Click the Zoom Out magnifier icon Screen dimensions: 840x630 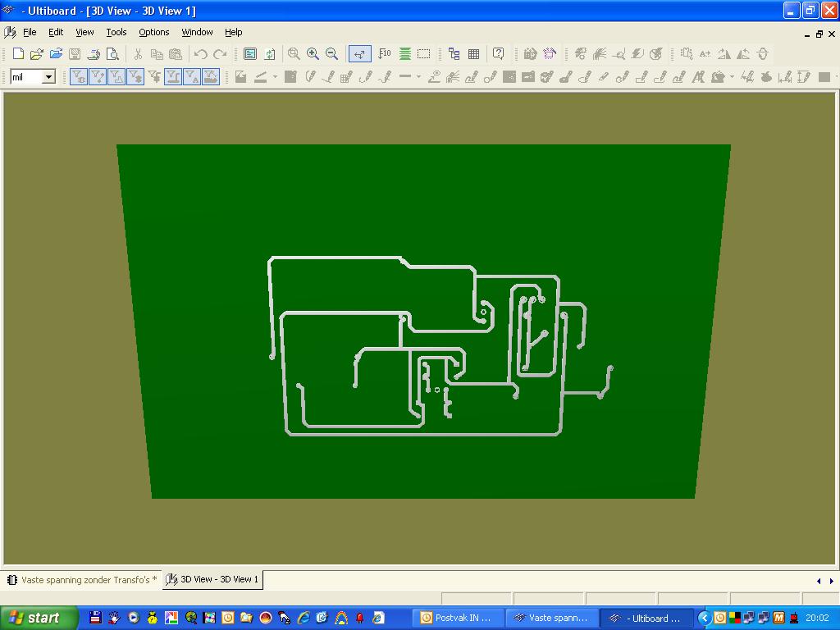(331, 54)
